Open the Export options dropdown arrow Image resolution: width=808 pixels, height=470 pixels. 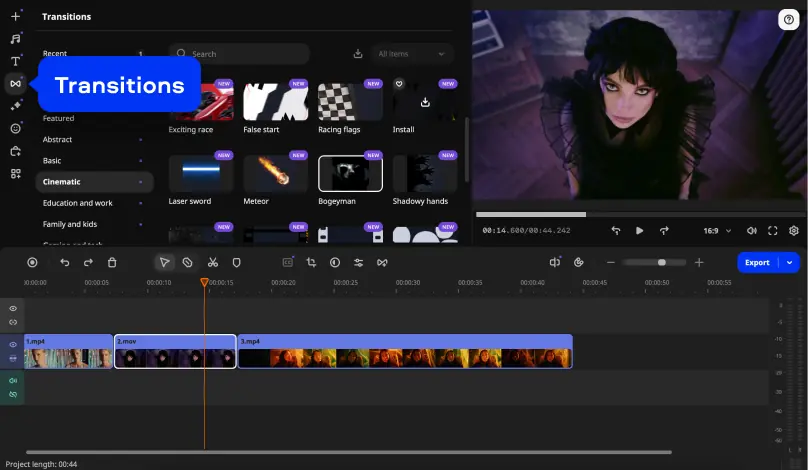coord(789,262)
